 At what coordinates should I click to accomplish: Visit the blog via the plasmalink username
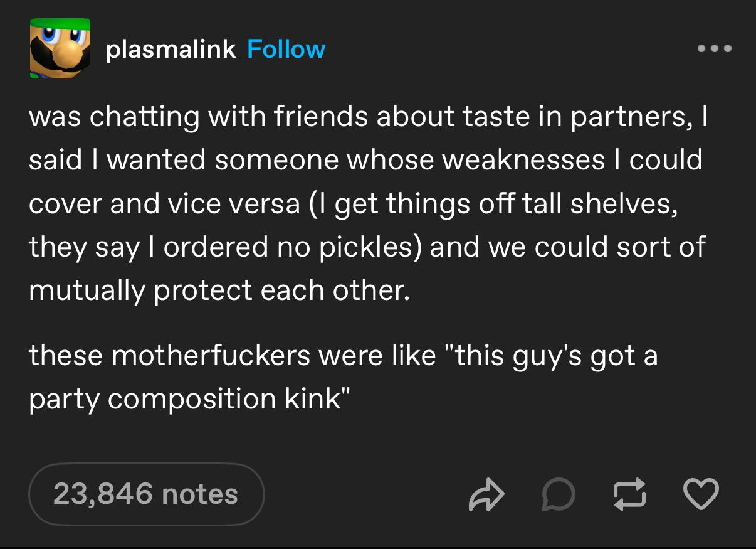click(x=171, y=50)
